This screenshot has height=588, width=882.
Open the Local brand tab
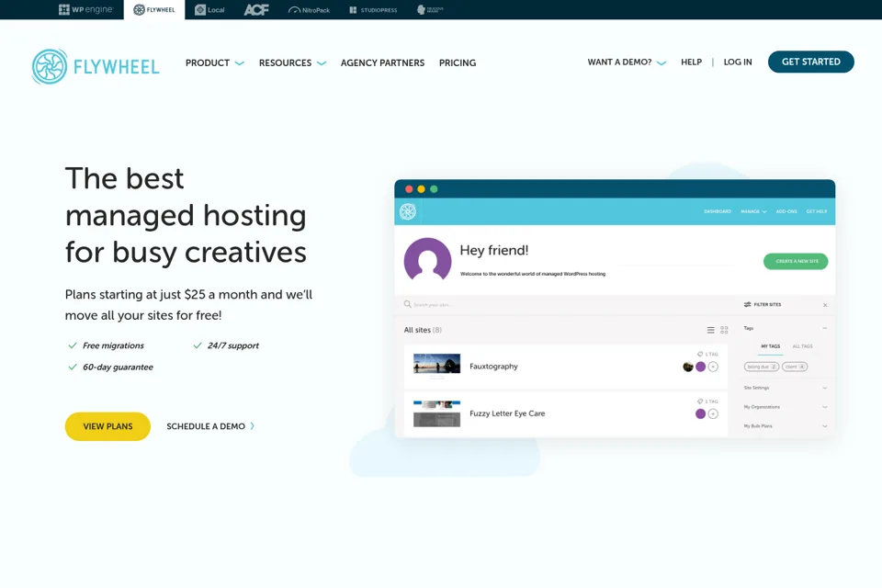point(209,9)
